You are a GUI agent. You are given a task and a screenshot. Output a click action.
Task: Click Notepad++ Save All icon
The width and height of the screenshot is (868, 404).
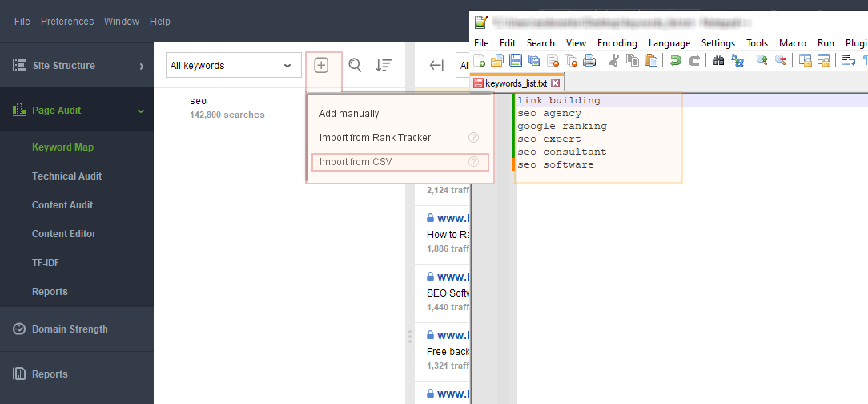pyautogui.click(x=534, y=60)
